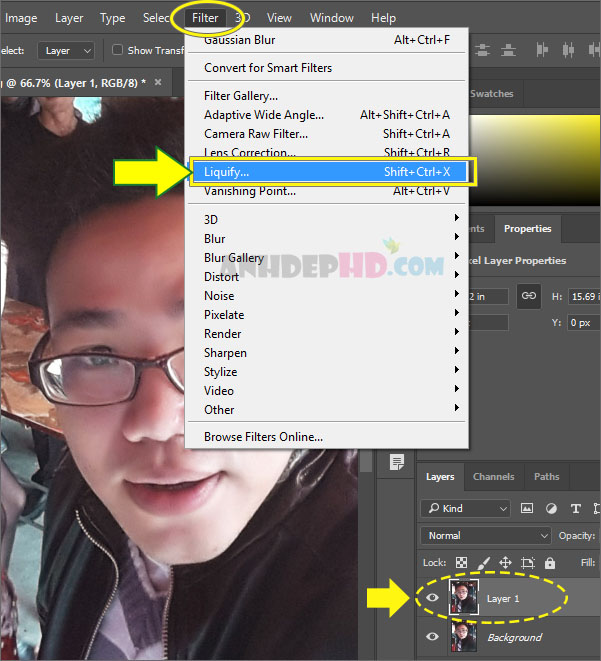Screen dimensions: 601x661
Task: Expand the Render filter submenu
Action: (x=327, y=333)
